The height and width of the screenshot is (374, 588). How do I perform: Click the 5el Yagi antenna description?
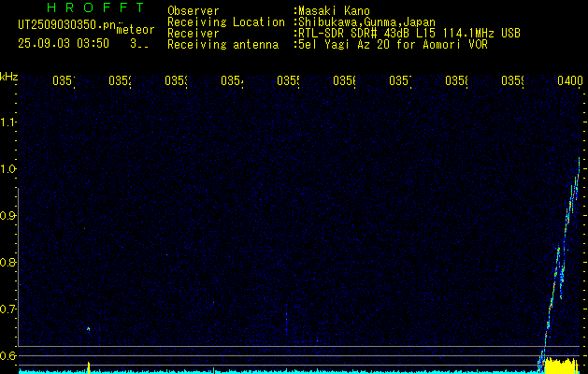pos(391,45)
